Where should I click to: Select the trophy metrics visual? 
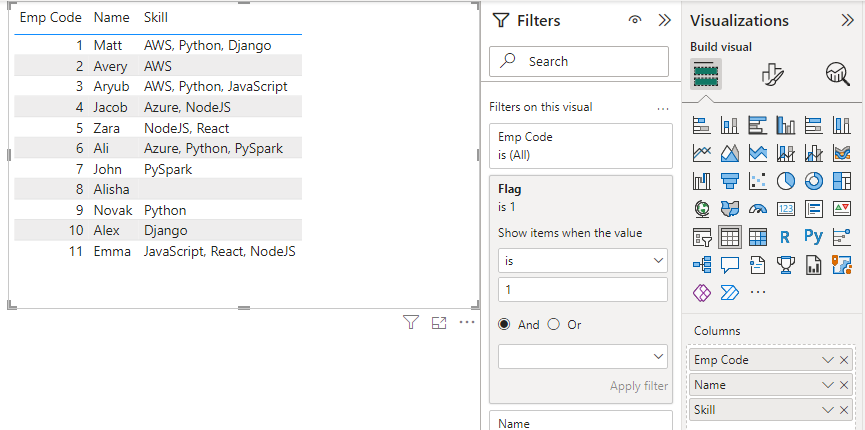(x=786, y=265)
